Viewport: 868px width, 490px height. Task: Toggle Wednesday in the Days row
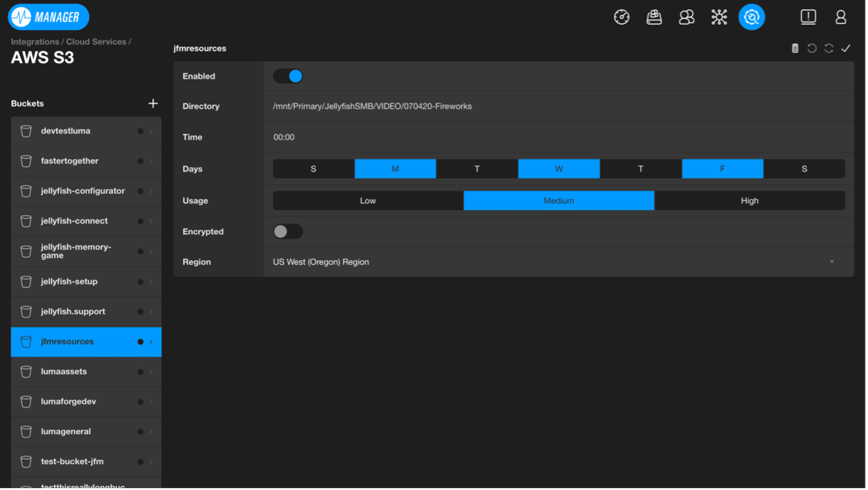(559, 169)
